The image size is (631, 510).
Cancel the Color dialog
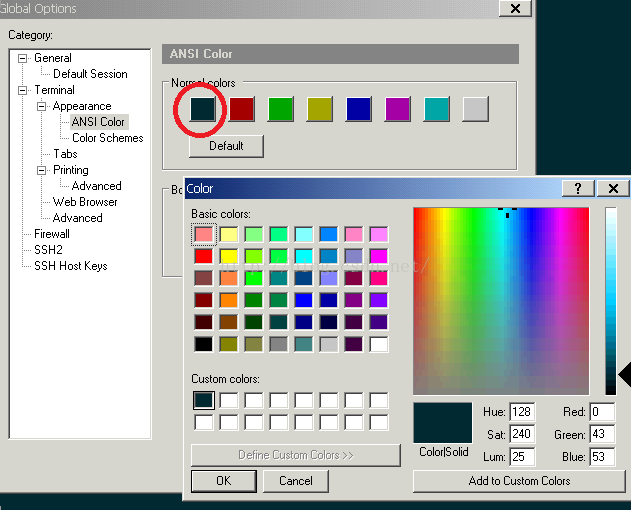click(296, 481)
